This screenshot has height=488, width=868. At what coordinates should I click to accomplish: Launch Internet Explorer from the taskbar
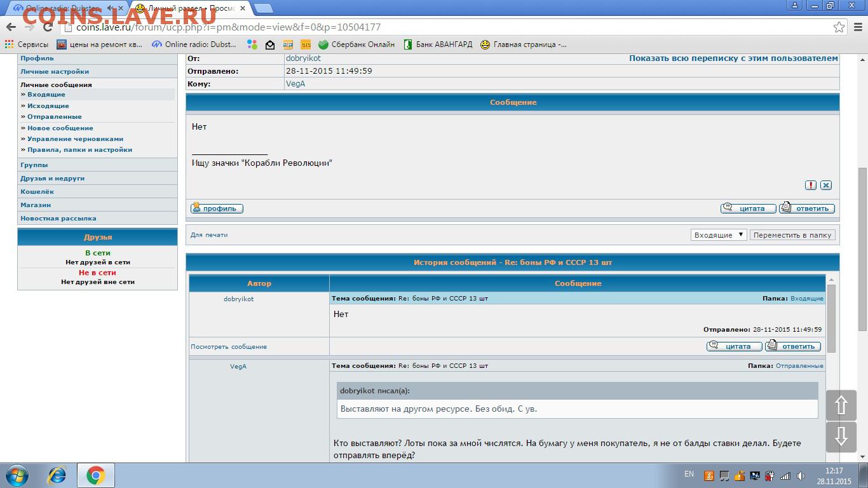pos(57,475)
